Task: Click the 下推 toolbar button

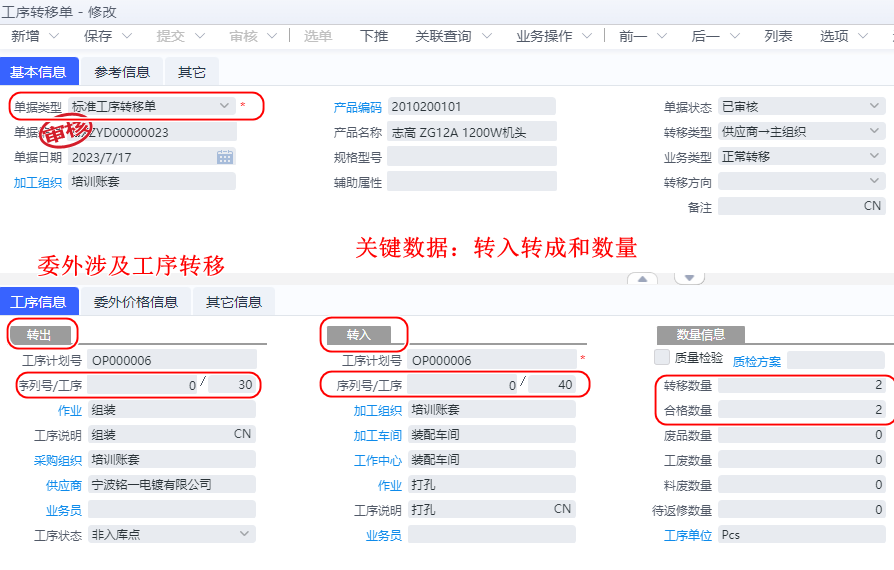Action: pyautogui.click(x=374, y=36)
